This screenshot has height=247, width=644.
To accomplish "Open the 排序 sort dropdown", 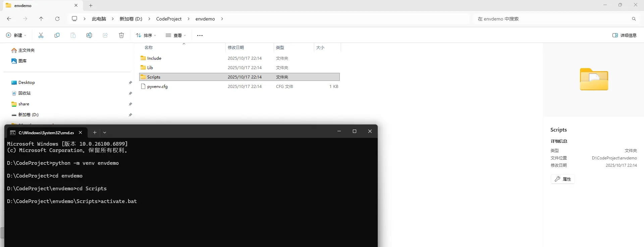I will 146,35.
